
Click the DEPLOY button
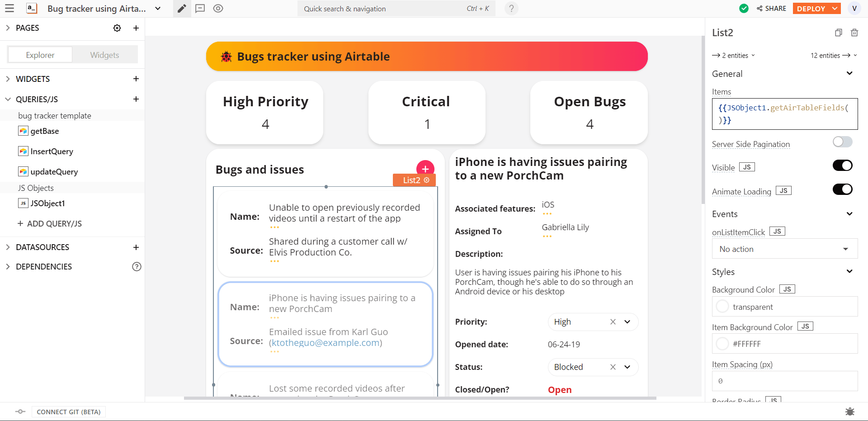point(811,9)
